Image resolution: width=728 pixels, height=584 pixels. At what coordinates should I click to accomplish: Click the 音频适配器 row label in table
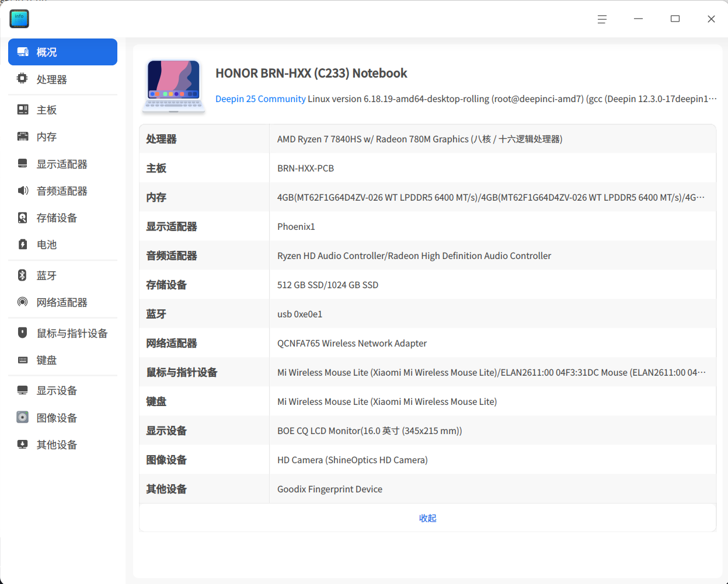tap(172, 256)
